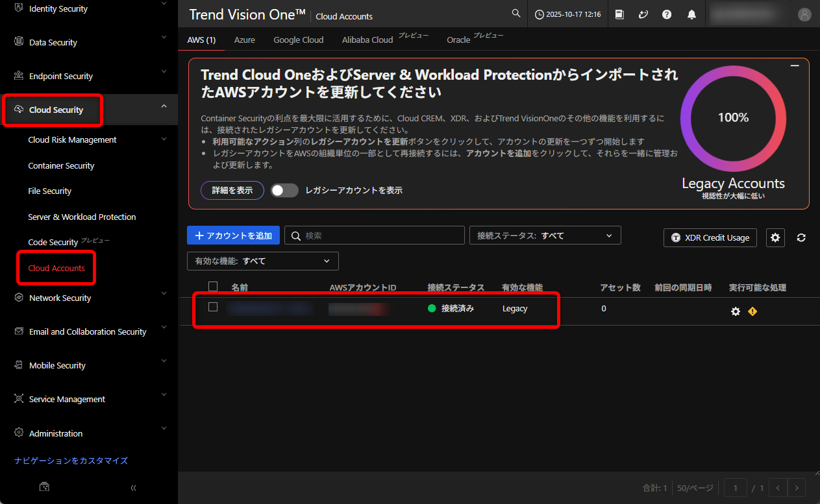Expand the Endpoint Security chevron

(x=164, y=71)
